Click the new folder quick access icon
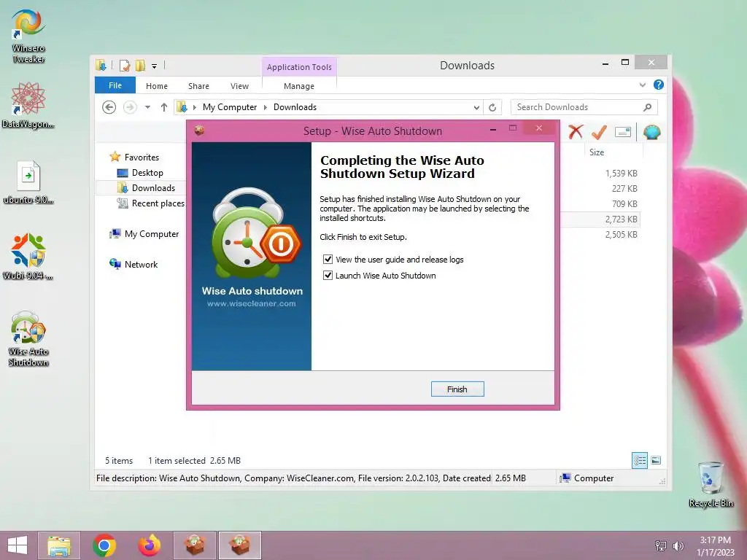Viewport: 747px width, 560px height. click(x=140, y=66)
